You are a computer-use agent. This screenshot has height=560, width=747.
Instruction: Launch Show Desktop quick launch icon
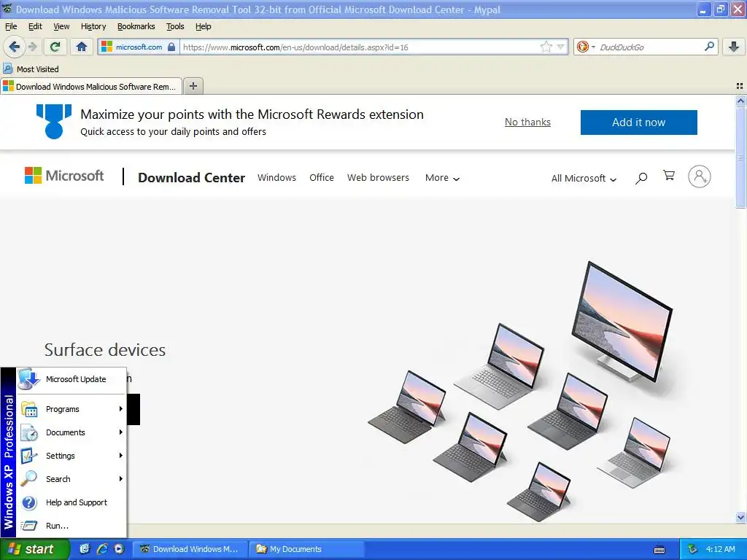click(x=85, y=549)
